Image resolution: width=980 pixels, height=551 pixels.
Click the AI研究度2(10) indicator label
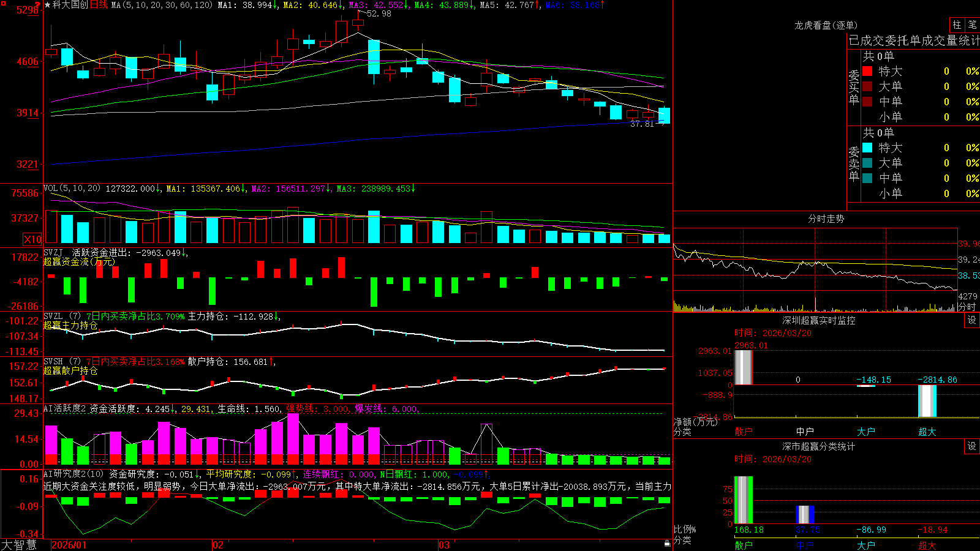click(x=73, y=474)
